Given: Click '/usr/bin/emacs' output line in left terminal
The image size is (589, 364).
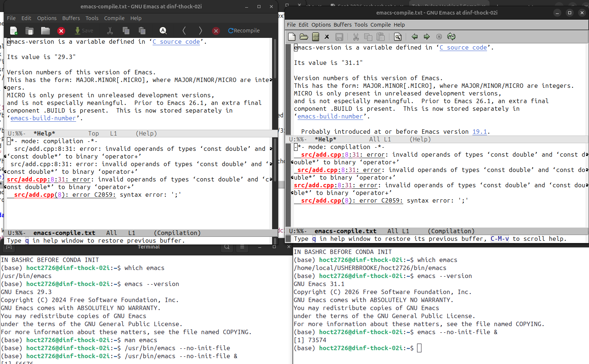Looking at the screenshot, I should coord(26,276).
